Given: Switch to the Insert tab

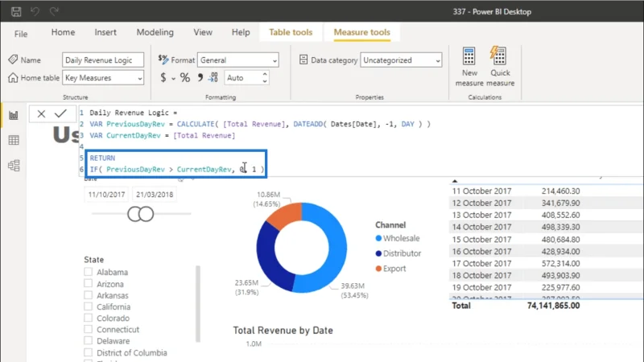Looking at the screenshot, I should [105, 32].
